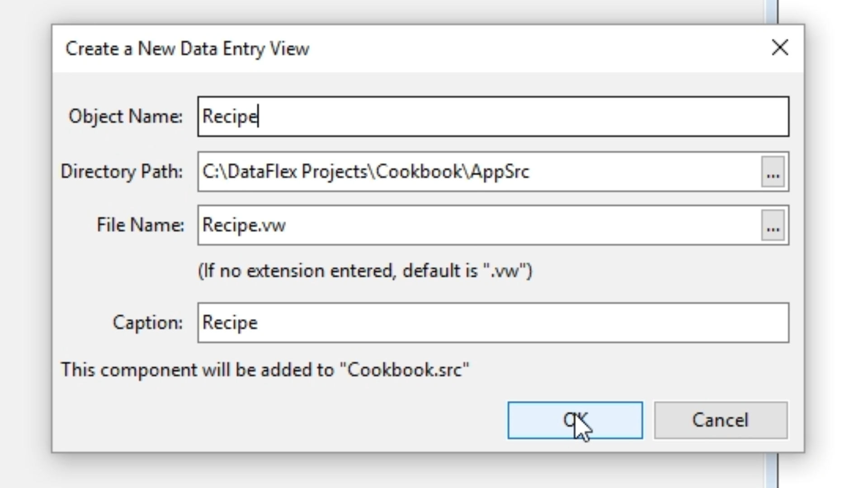Screen dimensions: 868x488
Task: Close the Create a New Data Entry View dialog
Action: point(780,48)
